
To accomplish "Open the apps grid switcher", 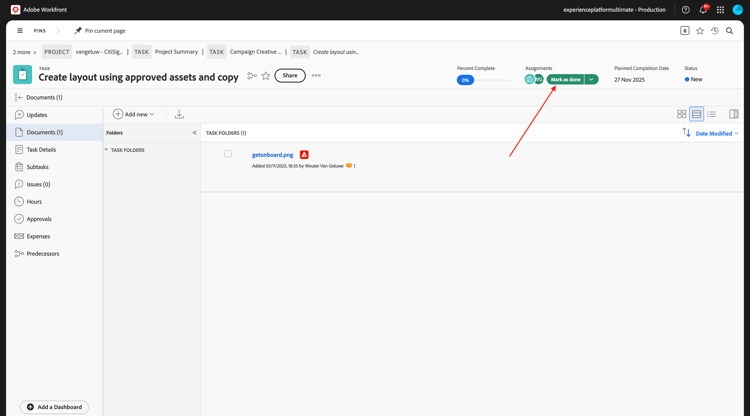I will 720,10.
